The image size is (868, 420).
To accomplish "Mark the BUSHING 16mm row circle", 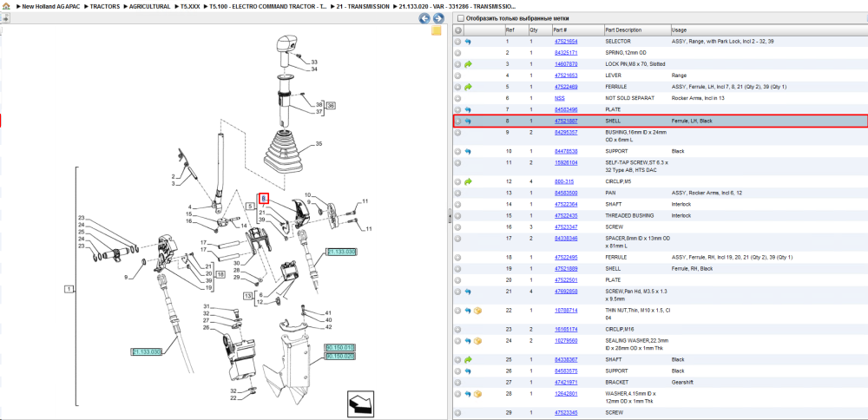I will click(x=457, y=133).
